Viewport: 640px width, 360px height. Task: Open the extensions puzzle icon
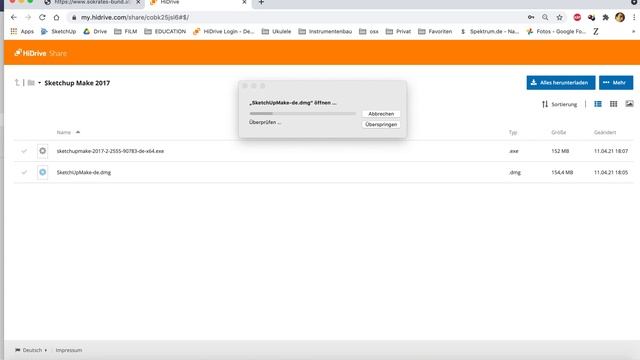coord(606,18)
